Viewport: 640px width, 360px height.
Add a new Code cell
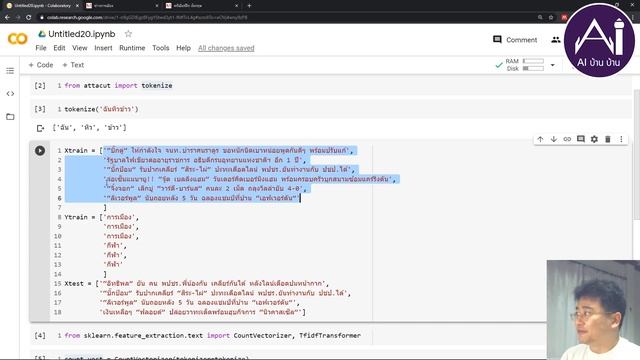[41, 65]
